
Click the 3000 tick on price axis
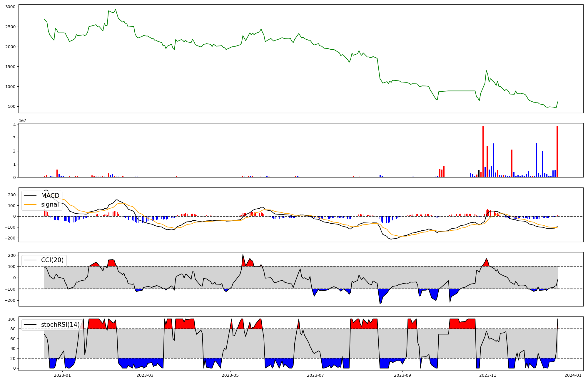pos(11,7)
